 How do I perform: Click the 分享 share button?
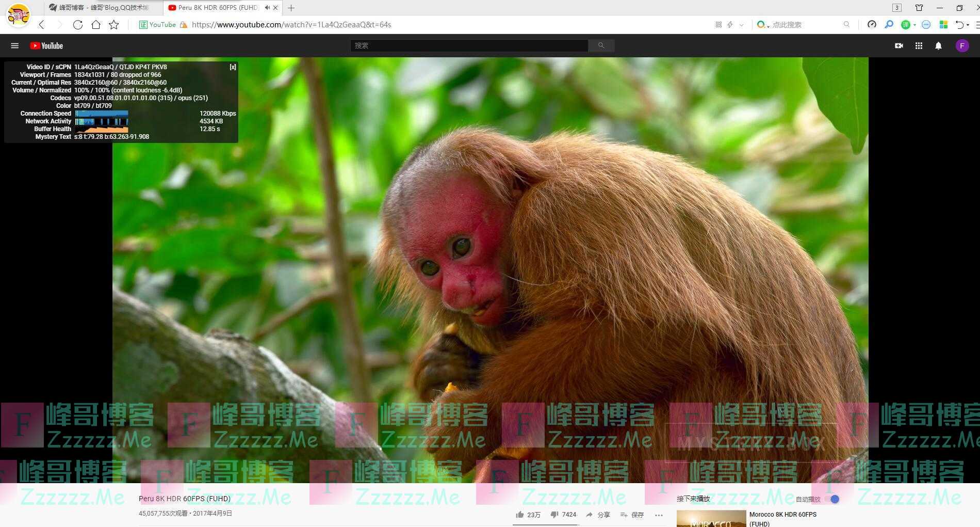(598, 515)
